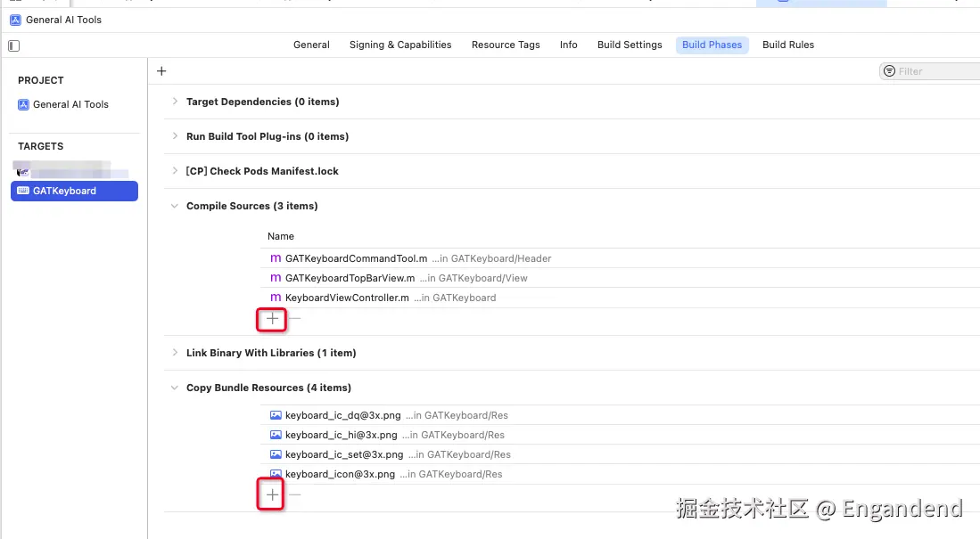Click the Copy Bundle Resources (4 items) title

[268, 388]
